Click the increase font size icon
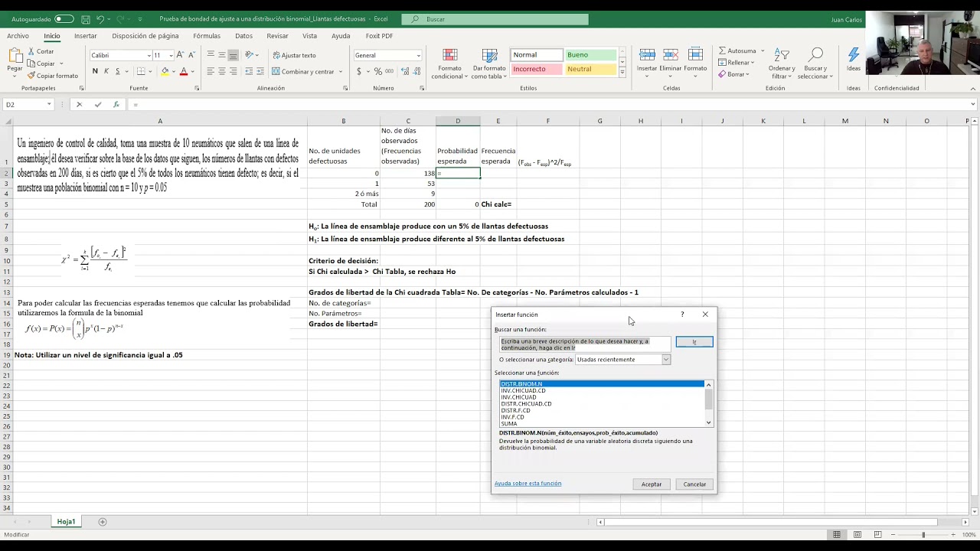 pos(180,55)
